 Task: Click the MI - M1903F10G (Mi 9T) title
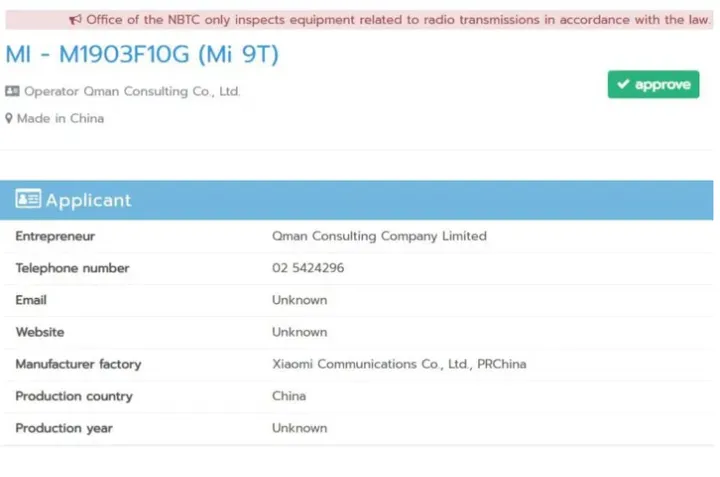pyautogui.click(x=142, y=55)
